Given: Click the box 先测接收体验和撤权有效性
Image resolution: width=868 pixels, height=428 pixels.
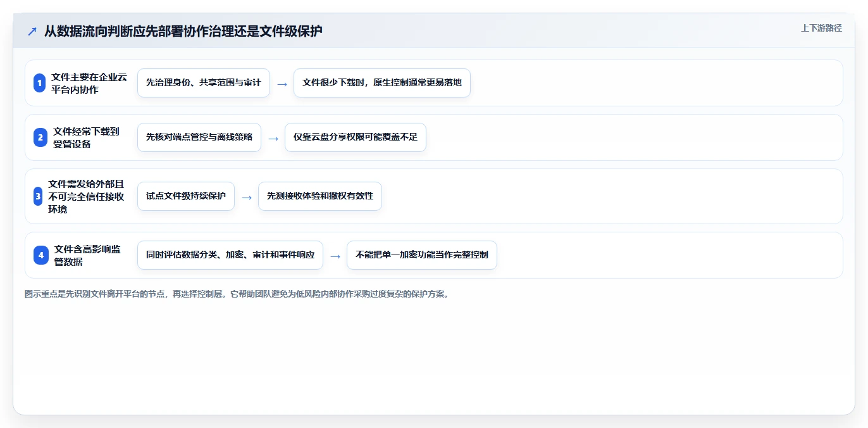Looking at the screenshot, I should point(320,196).
